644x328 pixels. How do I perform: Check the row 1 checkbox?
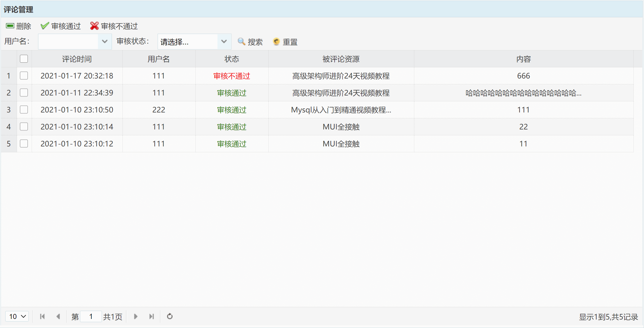coord(24,76)
